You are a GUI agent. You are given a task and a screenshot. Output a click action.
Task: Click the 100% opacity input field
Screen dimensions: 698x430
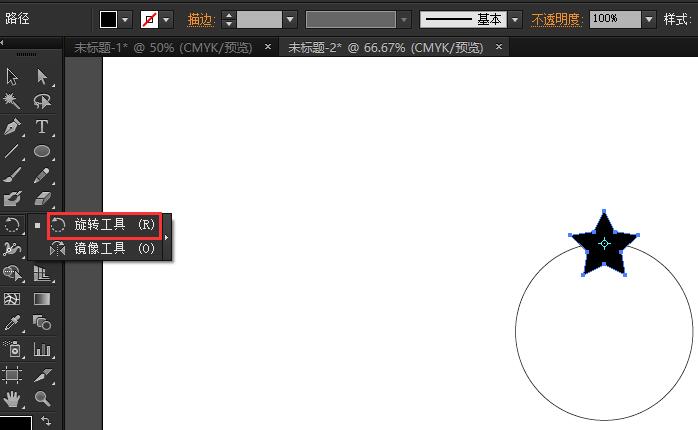(x=615, y=19)
